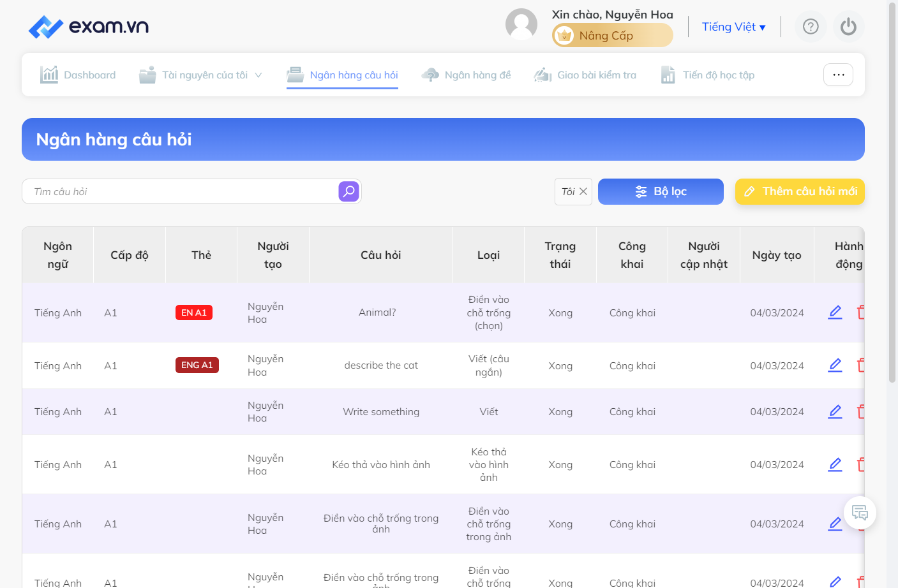Open the Tiếng Việt language dropdown

click(x=734, y=27)
